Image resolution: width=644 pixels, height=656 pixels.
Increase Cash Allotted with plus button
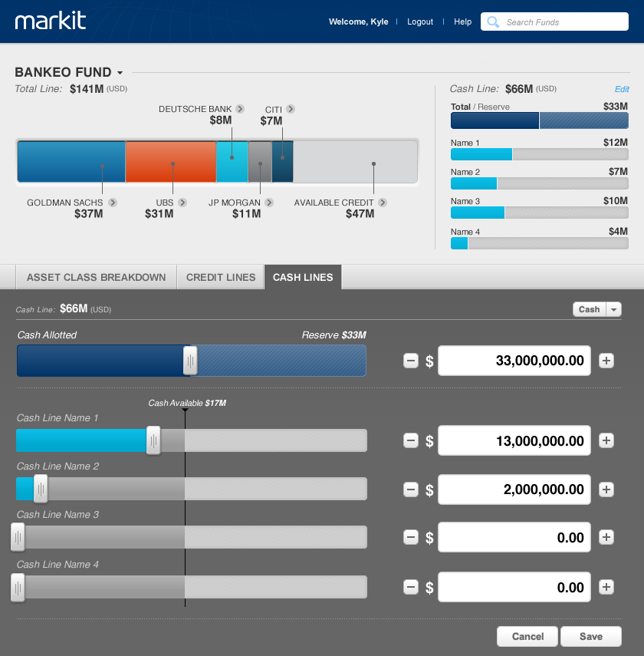(606, 361)
